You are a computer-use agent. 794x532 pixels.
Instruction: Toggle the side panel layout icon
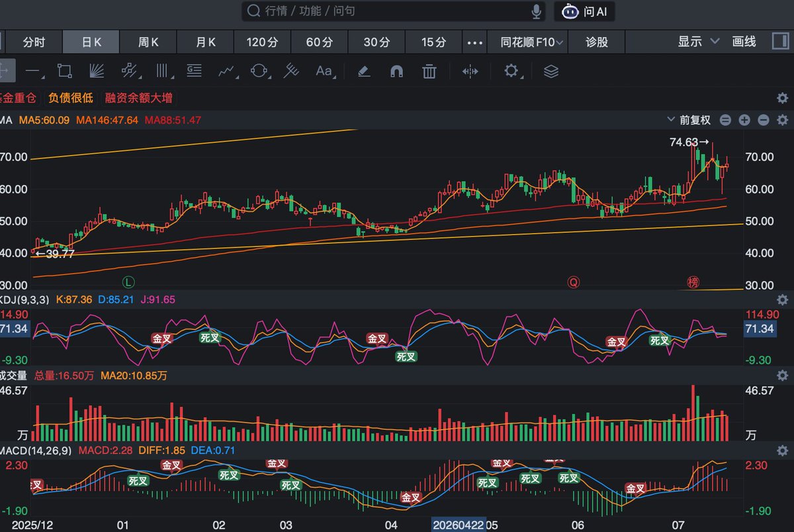(780, 42)
